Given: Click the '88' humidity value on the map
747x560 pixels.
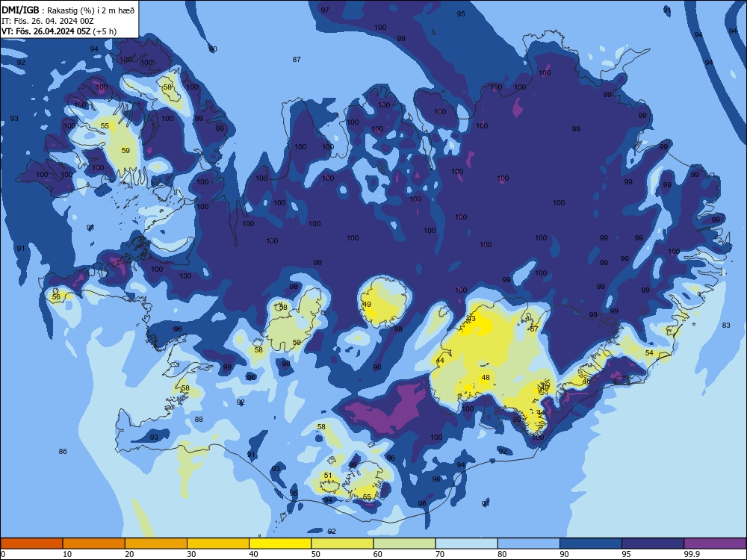Looking at the screenshot, I should 199,420.
